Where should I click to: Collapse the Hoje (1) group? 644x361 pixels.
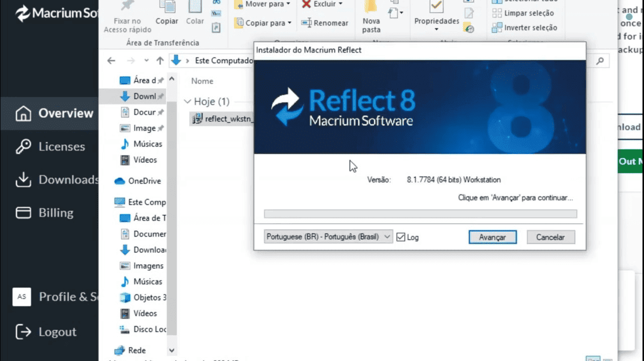(188, 102)
